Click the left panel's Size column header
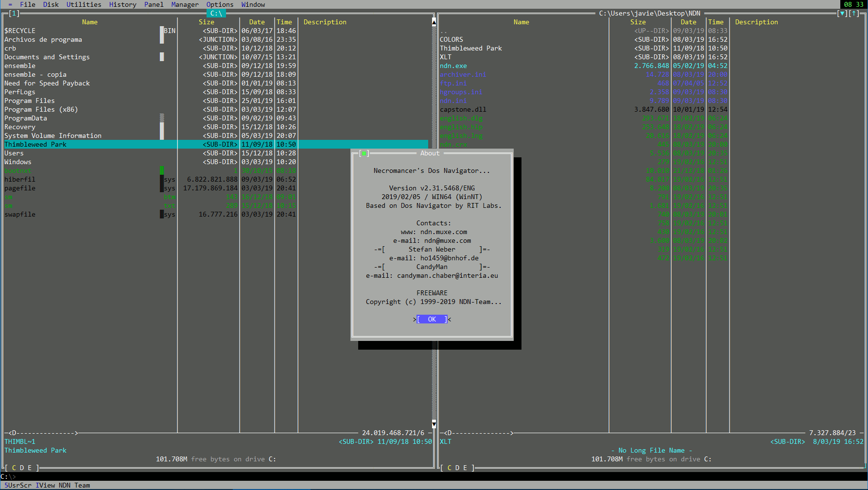 [207, 22]
